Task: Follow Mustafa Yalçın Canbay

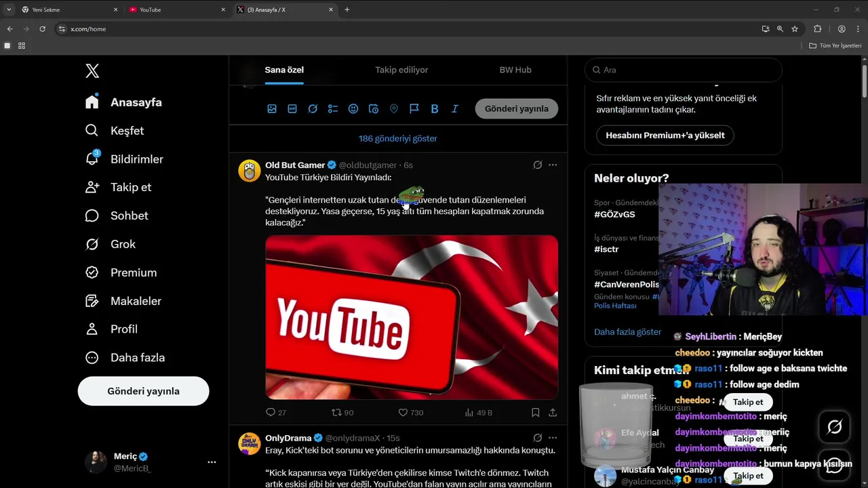Action: (748, 476)
